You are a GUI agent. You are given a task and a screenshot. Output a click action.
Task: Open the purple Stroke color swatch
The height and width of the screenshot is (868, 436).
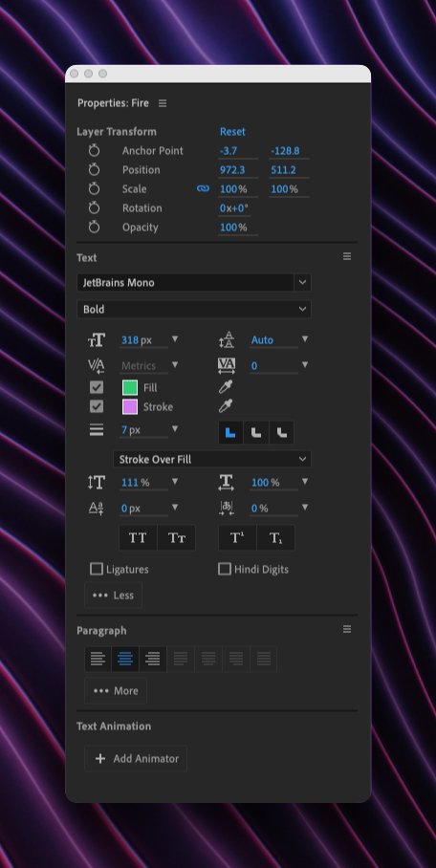pyautogui.click(x=130, y=407)
